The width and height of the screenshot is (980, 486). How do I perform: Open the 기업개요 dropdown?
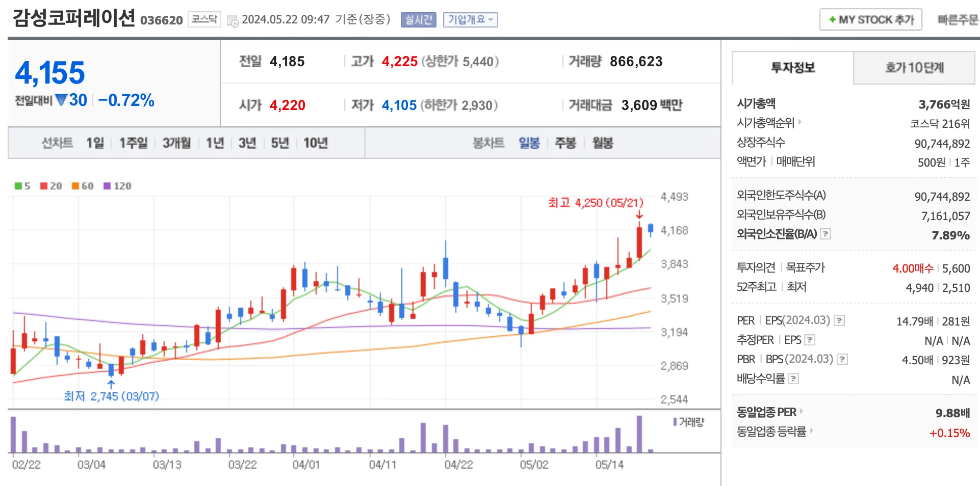tap(470, 20)
